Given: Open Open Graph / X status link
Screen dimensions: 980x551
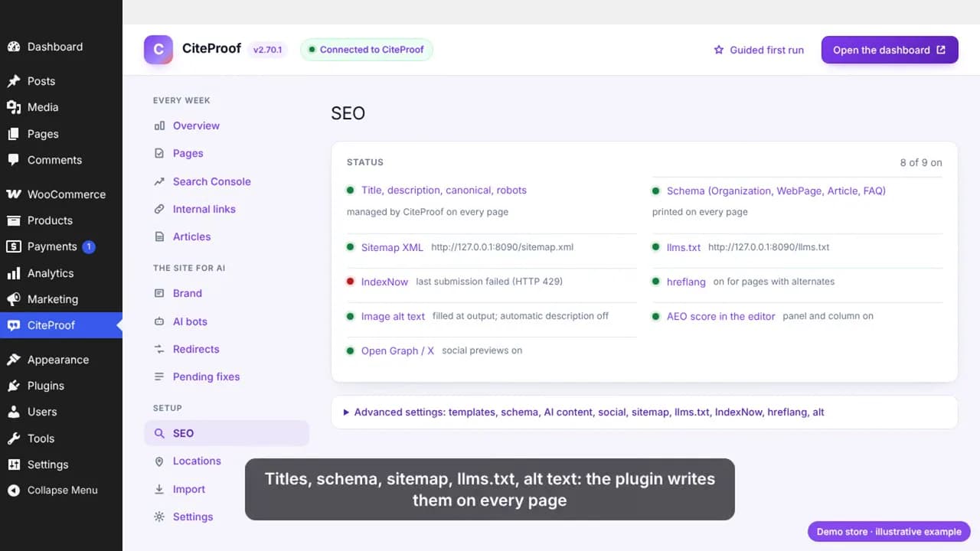Looking at the screenshot, I should 397,350.
